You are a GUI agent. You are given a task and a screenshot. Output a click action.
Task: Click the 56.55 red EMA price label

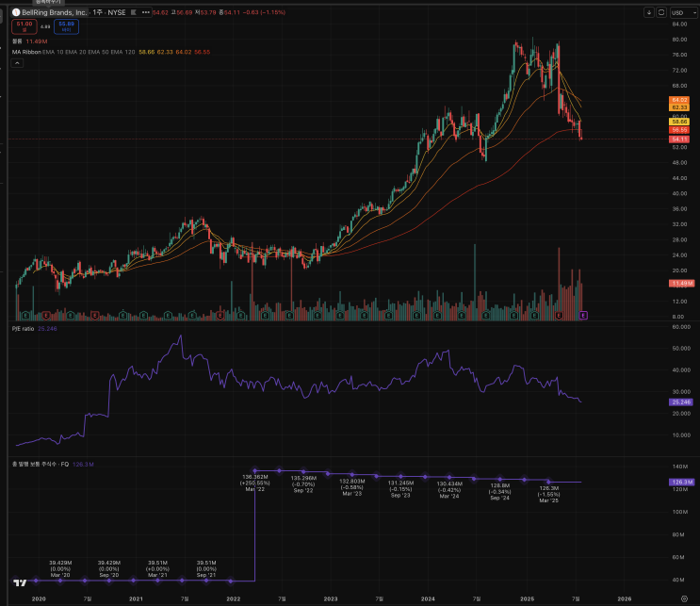tap(679, 130)
